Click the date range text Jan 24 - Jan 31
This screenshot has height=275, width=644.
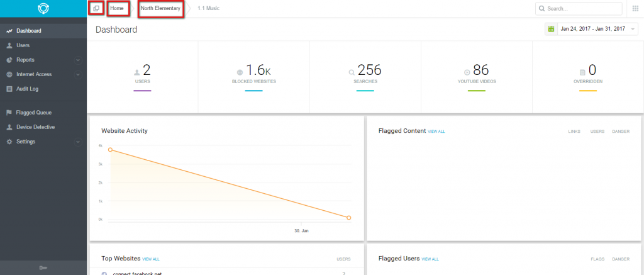coord(592,29)
